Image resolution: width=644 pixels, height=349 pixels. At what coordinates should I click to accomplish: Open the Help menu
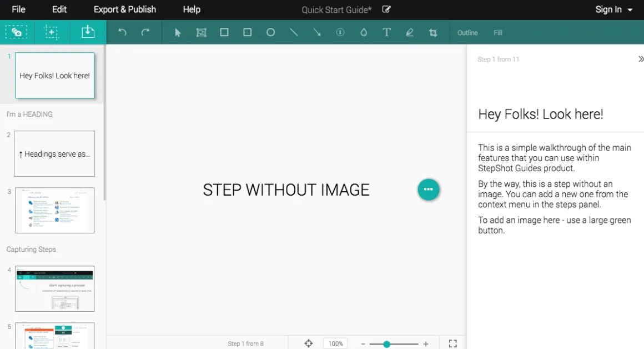(192, 9)
